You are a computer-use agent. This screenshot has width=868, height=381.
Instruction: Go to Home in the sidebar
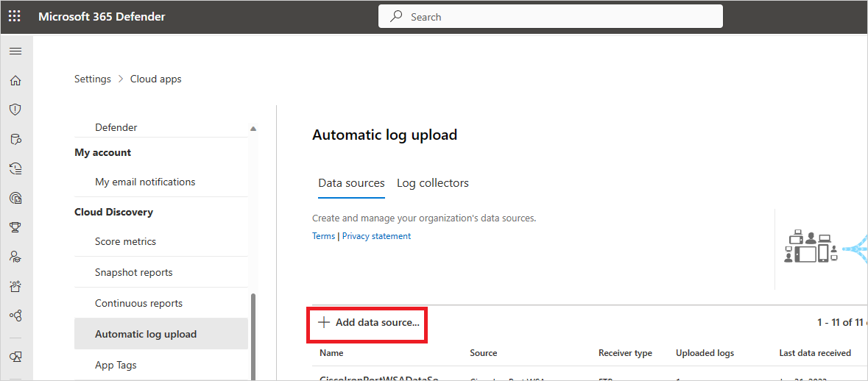[15, 80]
